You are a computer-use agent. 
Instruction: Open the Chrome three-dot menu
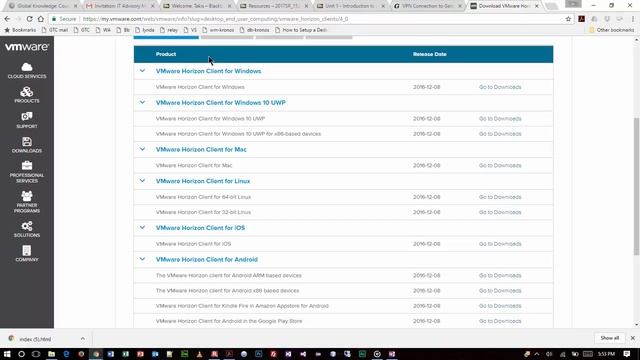(x=633, y=19)
